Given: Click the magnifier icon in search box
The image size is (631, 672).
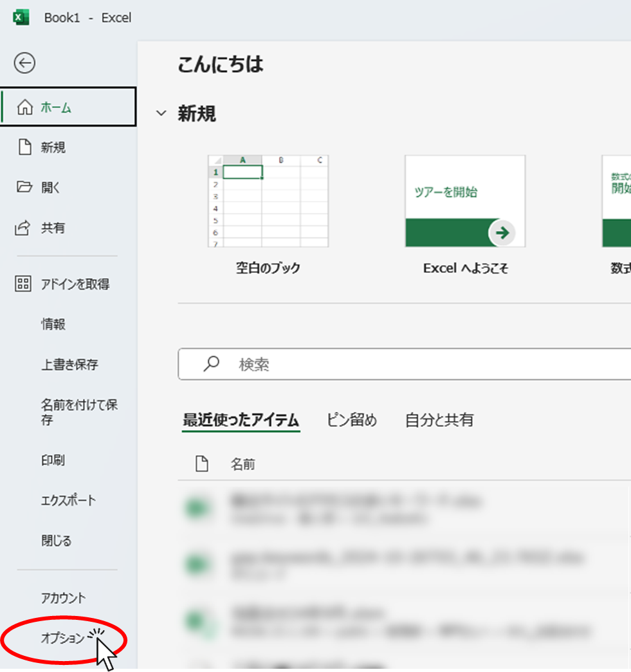Looking at the screenshot, I should 211,364.
